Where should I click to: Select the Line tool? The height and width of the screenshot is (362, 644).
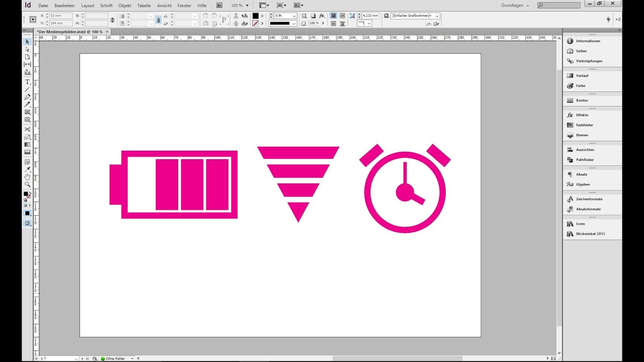(27, 89)
